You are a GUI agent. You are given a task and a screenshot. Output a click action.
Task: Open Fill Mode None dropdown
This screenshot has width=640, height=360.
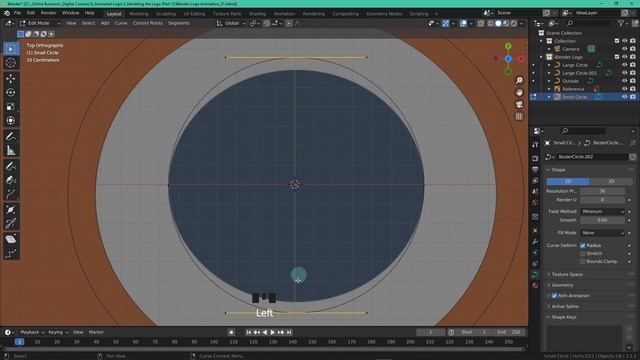pyautogui.click(x=602, y=233)
